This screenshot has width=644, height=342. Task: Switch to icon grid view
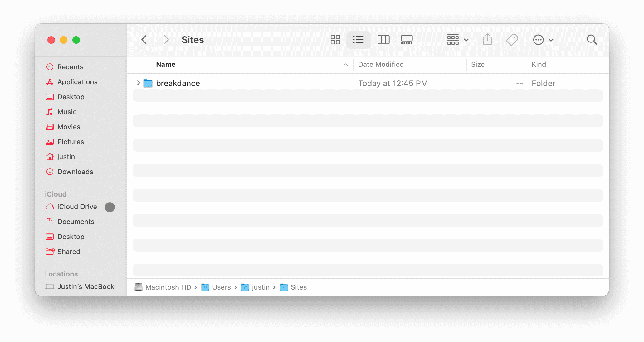(335, 40)
